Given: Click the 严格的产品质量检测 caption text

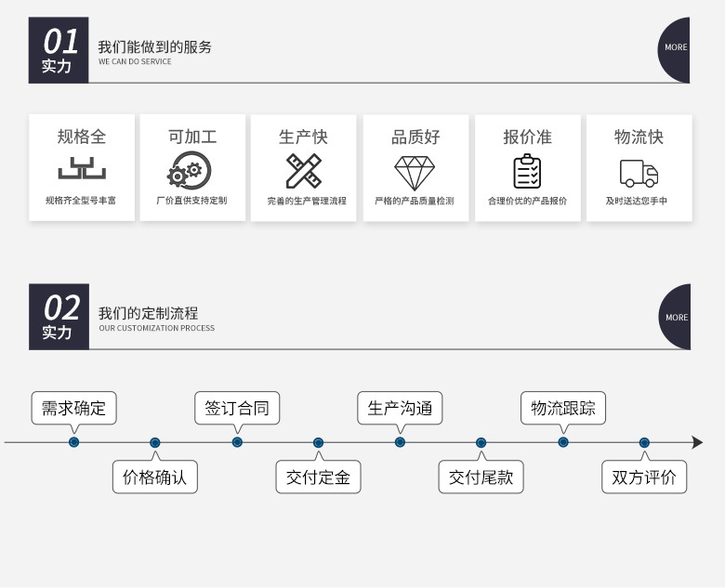Looking at the screenshot, I should click(415, 201).
